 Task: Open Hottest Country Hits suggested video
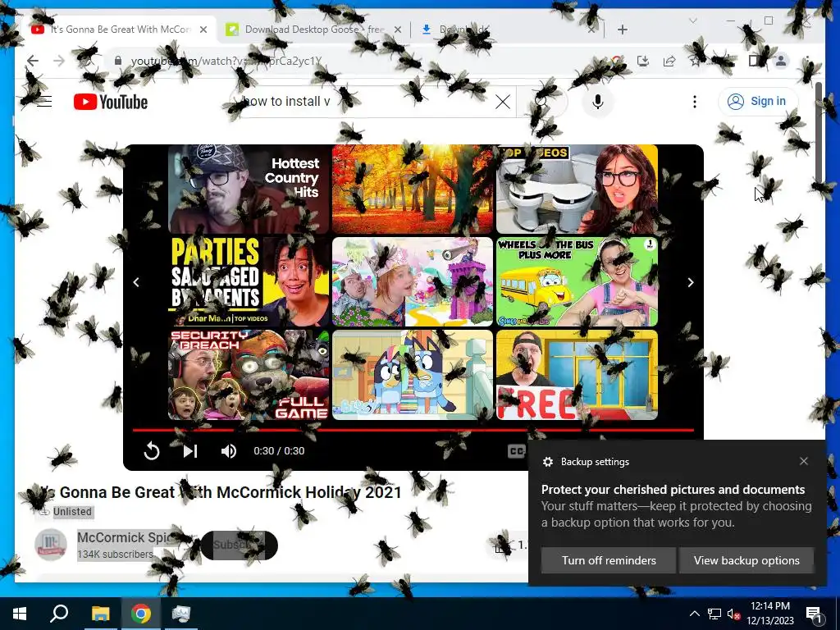(x=249, y=189)
